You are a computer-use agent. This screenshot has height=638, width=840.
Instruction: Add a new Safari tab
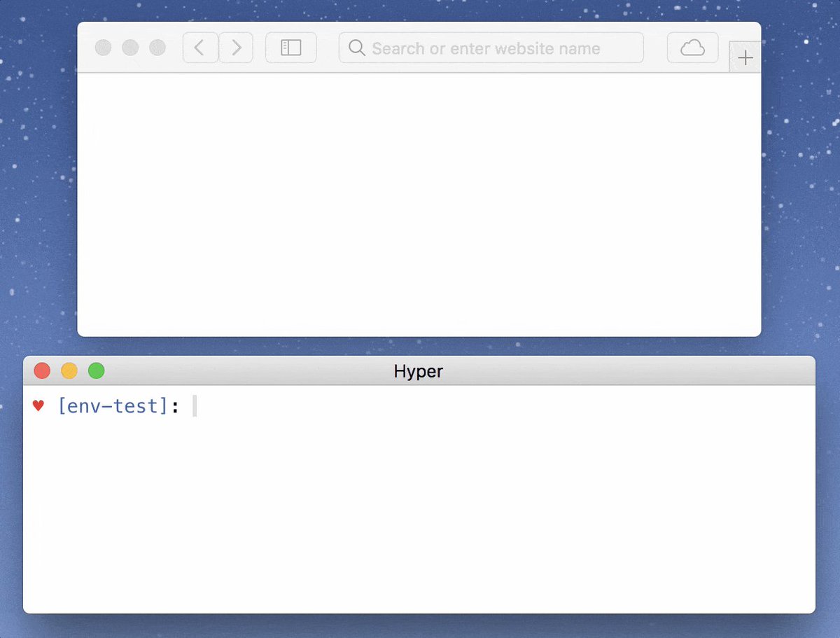pyautogui.click(x=745, y=57)
